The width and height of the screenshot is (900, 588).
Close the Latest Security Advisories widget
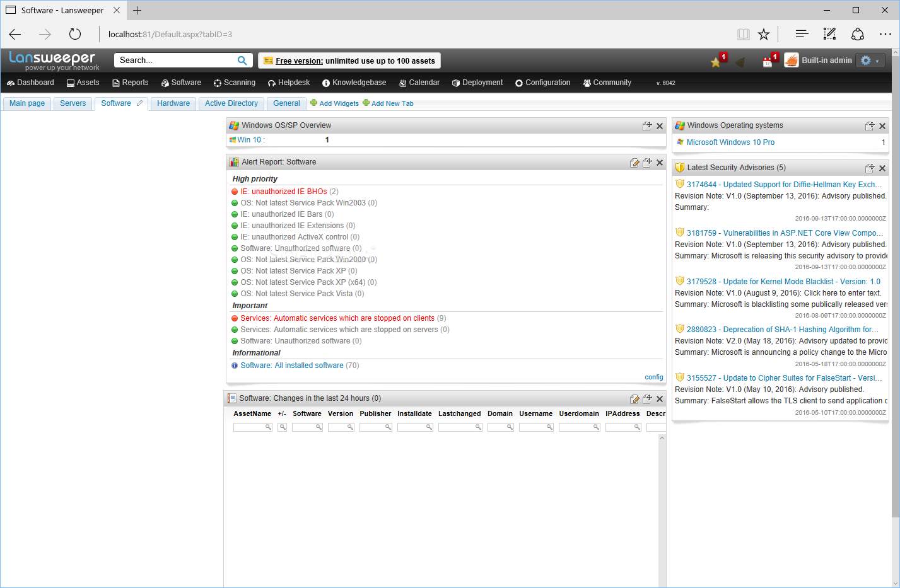pos(882,168)
